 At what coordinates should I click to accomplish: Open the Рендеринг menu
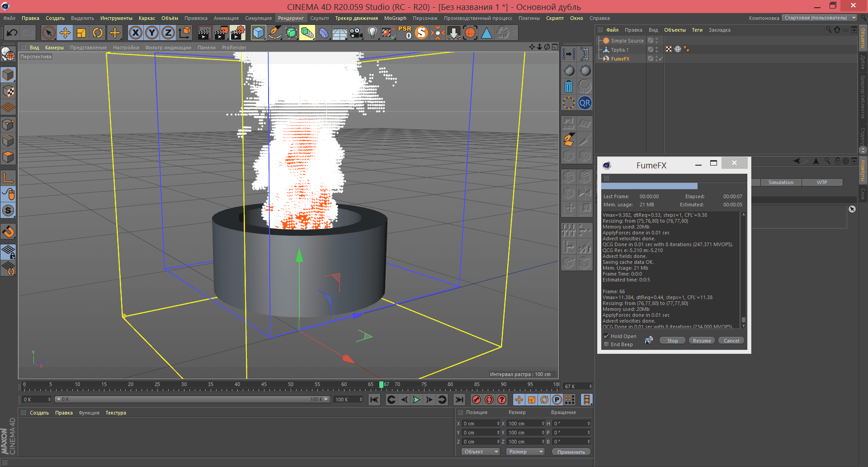click(x=291, y=18)
